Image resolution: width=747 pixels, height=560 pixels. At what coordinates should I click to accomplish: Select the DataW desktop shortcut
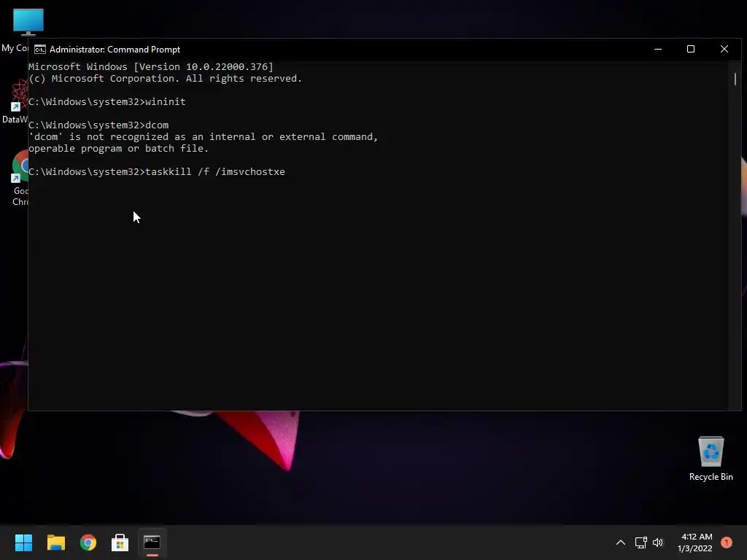click(x=15, y=101)
